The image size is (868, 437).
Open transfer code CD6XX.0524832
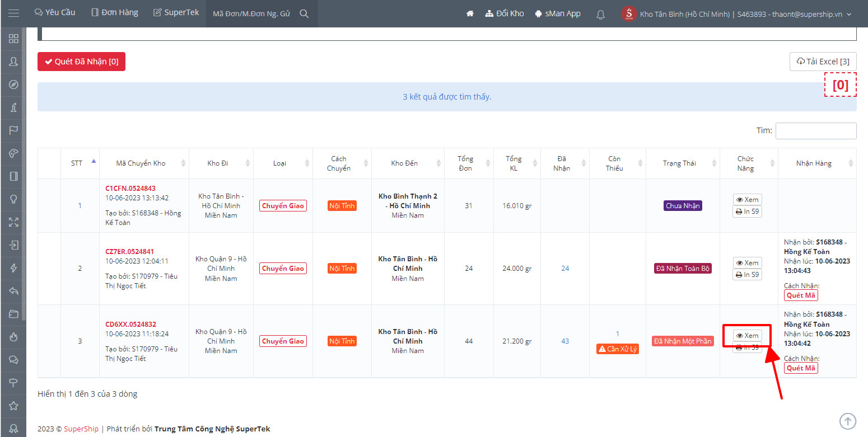131,325
